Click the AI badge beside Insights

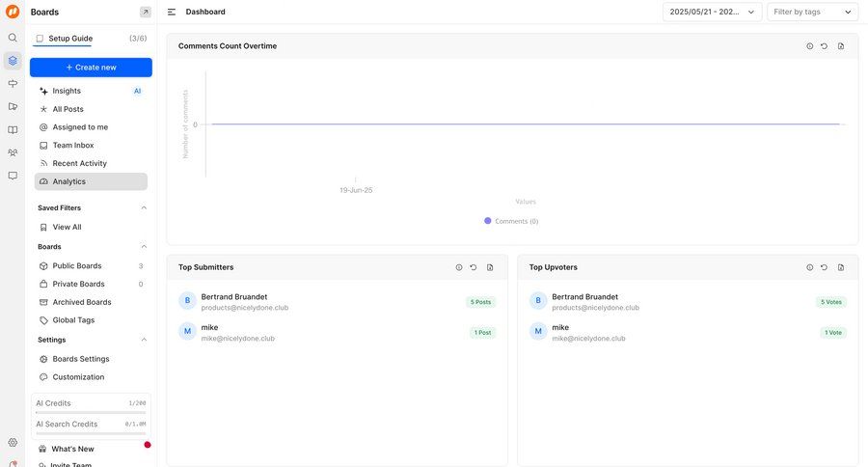pyautogui.click(x=137, y=91)
